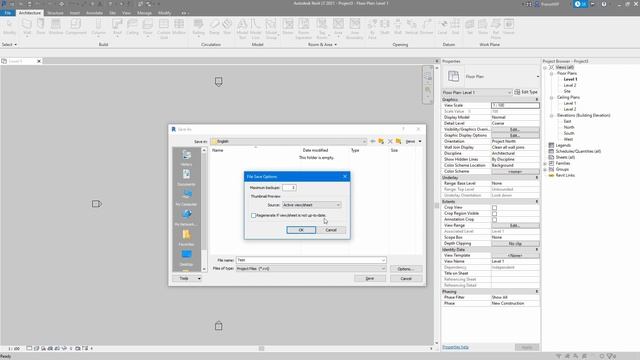Viewport: 640px width, 360px height.
Task: Open the Properties help link
Action: pos(455,347)
